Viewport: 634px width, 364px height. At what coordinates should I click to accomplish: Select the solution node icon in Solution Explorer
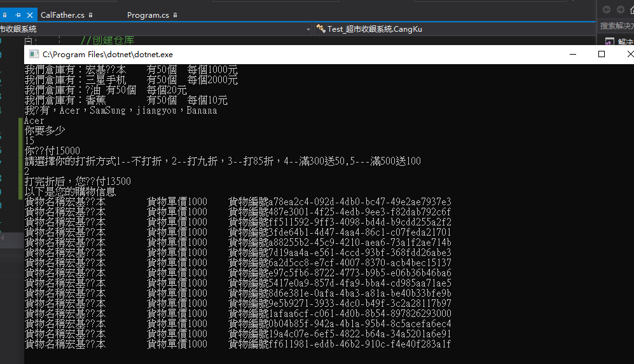coord(609,41)
